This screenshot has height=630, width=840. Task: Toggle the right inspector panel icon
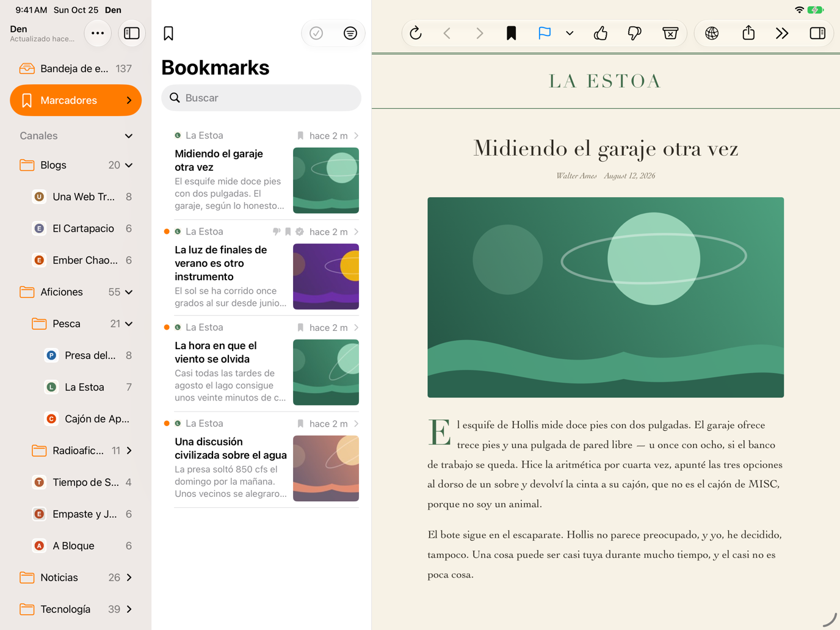[817, 33]
